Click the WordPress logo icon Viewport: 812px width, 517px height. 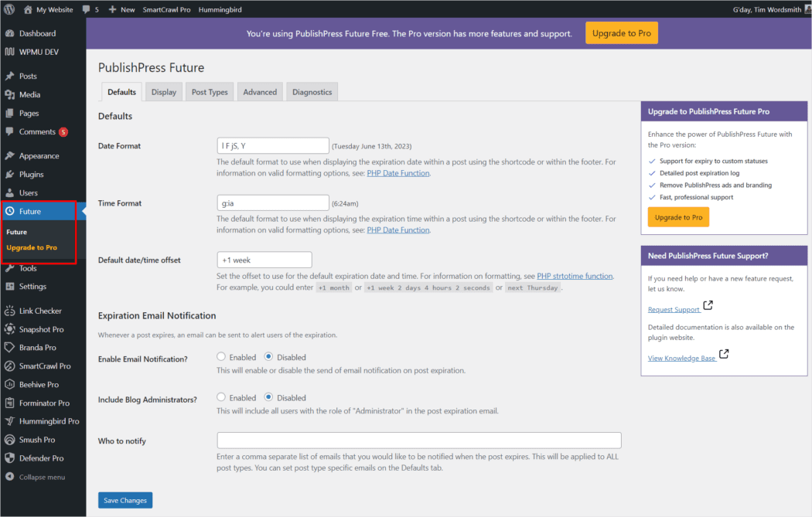[x=9, y=9]
